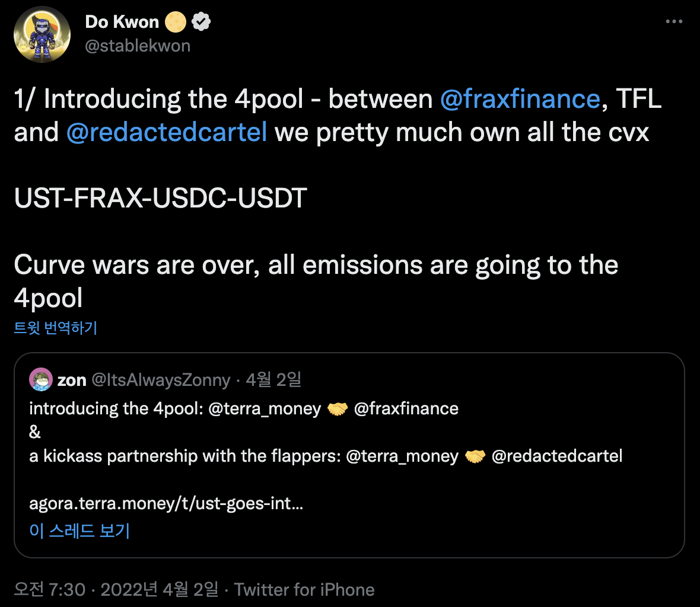Click the 4월 2일 date on quoted tweet

tap(273, 380)
